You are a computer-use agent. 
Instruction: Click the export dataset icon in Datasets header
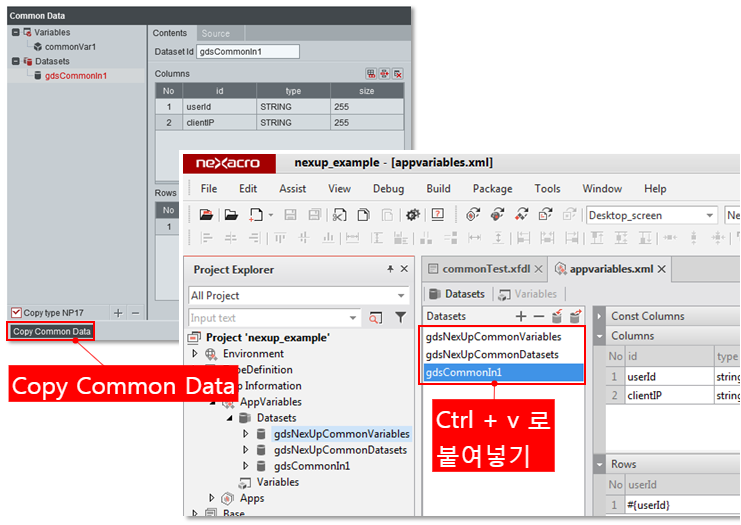(575, 316)
